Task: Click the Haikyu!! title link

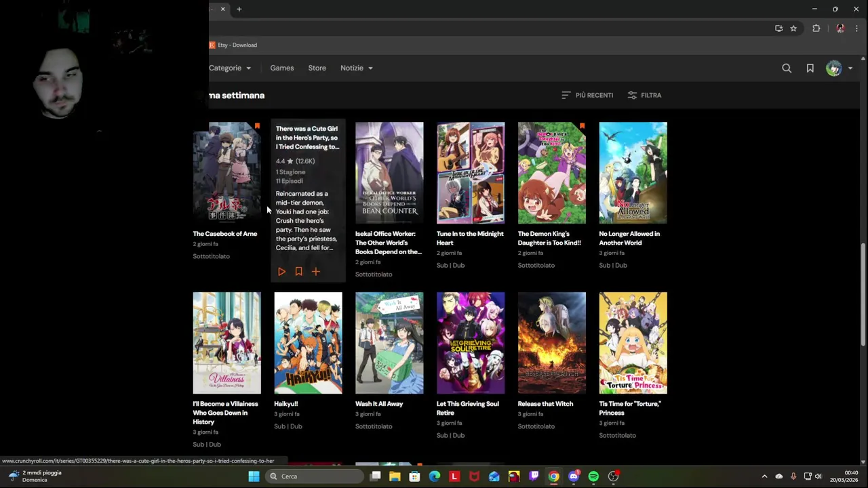Action: click(x=286, y=404)
